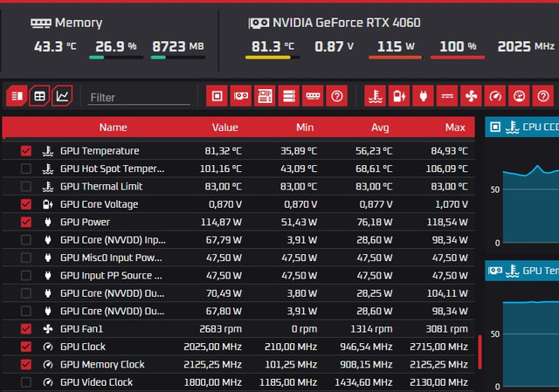Toggle the power plug sensor filter icon
This screenshot has height=392, width=559.
423,96
